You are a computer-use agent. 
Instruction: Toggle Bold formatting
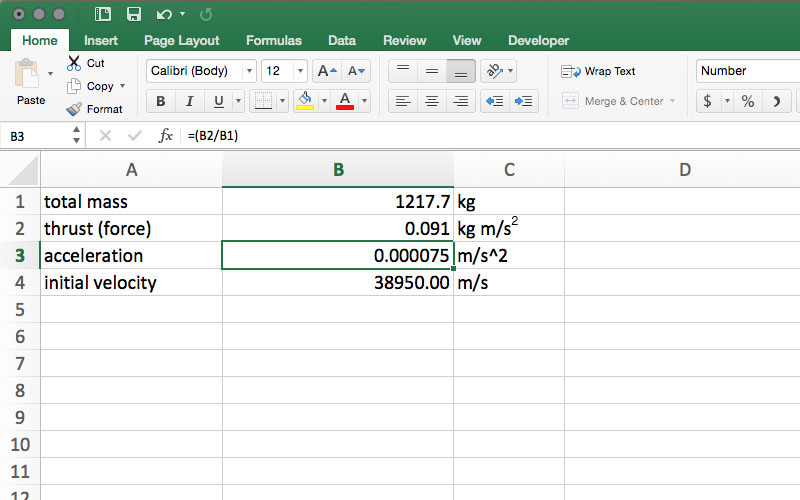click(x=160, y=101)
